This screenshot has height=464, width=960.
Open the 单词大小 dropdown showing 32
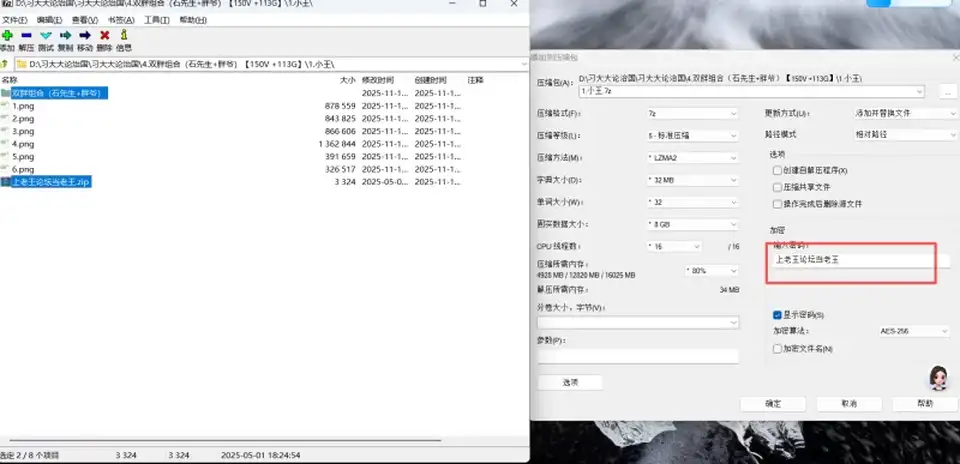(692, 202)
